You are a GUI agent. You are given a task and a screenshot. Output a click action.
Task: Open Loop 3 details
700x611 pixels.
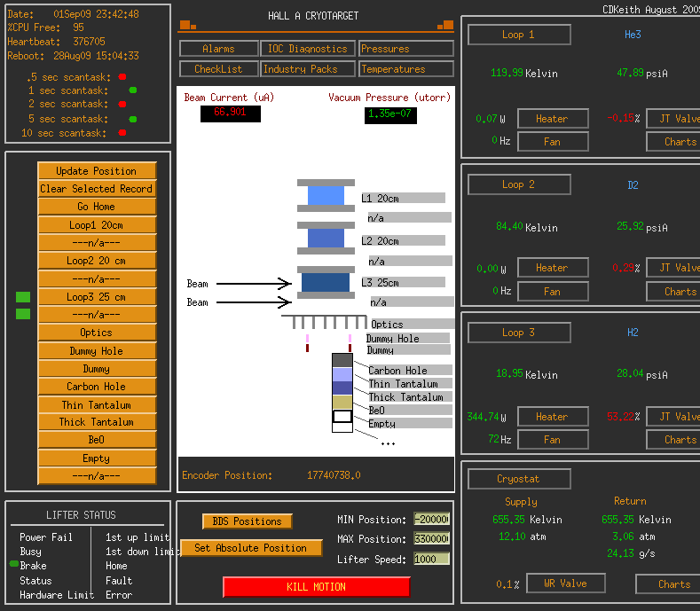[x=519, y=333]
